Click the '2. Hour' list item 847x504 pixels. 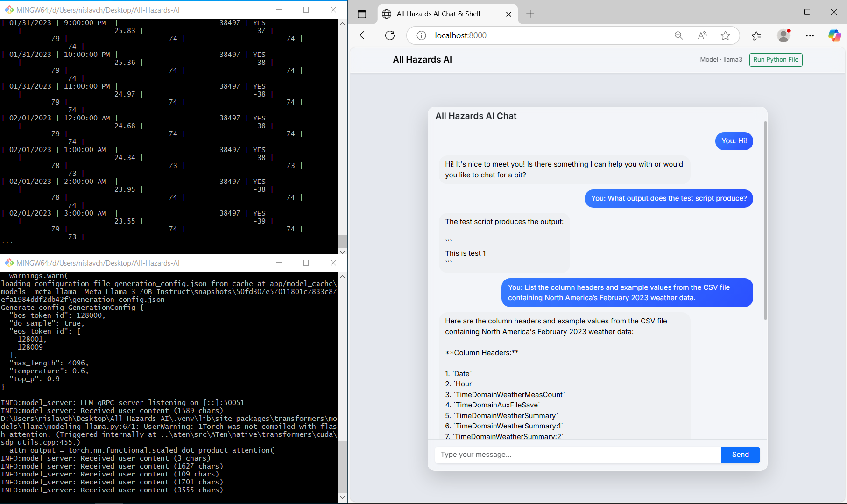point(459,384)
